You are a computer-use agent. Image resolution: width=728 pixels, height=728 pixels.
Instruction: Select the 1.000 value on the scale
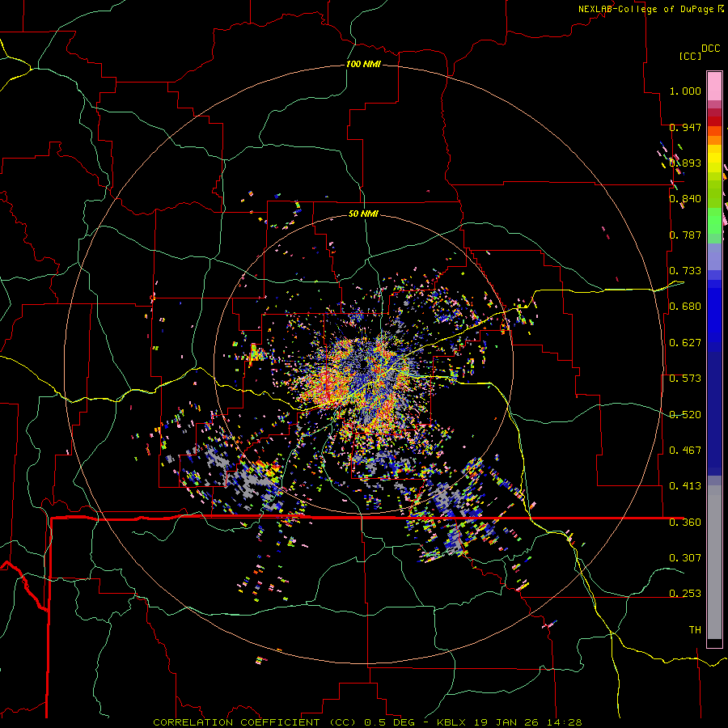point(685,91)
